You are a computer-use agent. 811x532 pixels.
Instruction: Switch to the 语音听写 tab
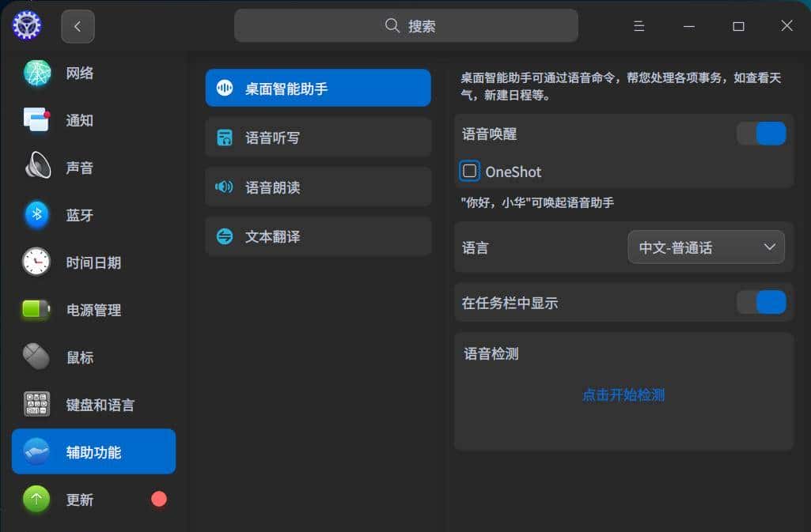pos(317,137)
